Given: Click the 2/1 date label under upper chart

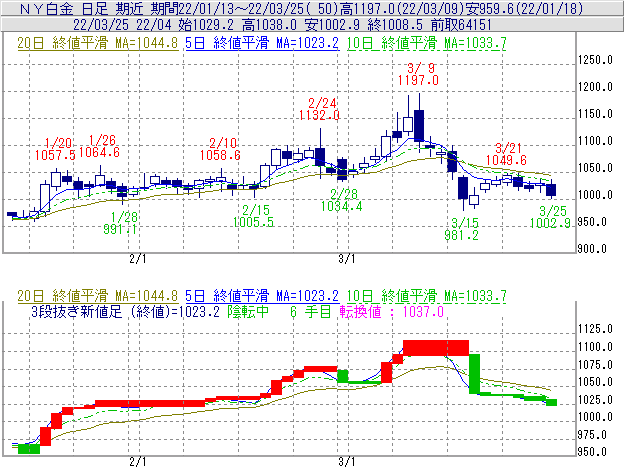Looking at the screenshot, I should click(x=138, y=259).
